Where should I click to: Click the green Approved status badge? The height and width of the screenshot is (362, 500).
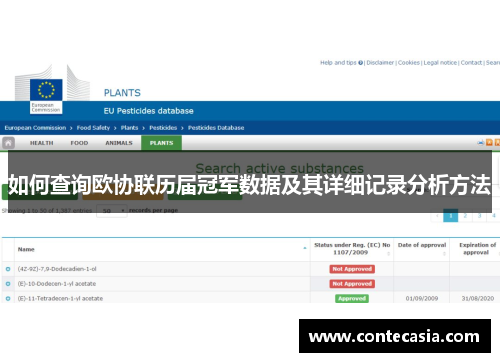click(x=352, y=298)
